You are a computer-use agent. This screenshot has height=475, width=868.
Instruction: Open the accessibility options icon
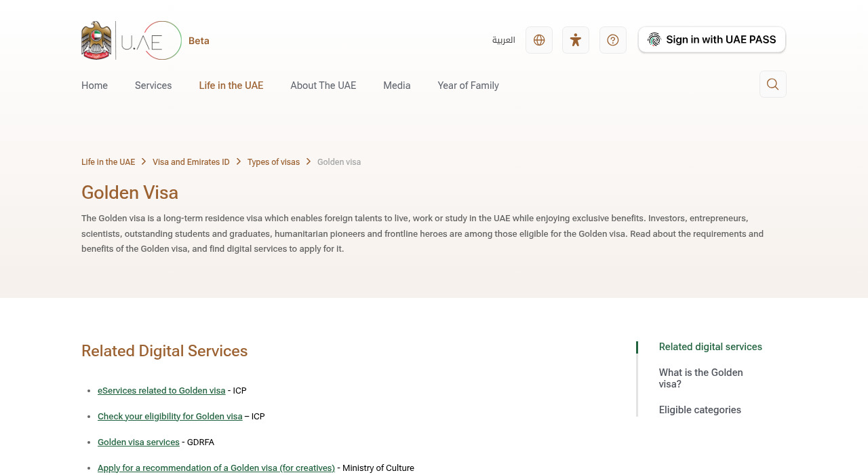[x=576, y=40]
